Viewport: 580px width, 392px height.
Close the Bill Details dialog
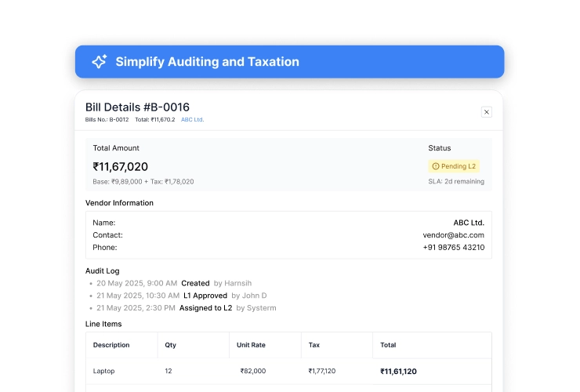point(486,112)
